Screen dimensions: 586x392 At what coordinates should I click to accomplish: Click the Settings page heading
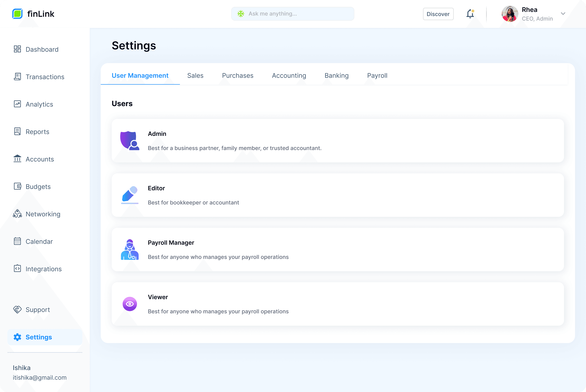click(134, 45)
